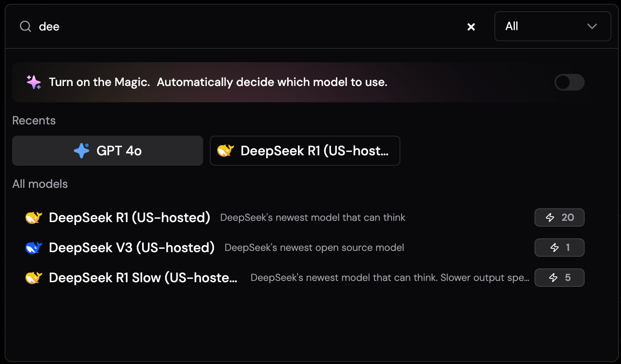621x364 pixels.
Task: Click the lightning cost badge showing 20
Action: (x=559, y=217)
